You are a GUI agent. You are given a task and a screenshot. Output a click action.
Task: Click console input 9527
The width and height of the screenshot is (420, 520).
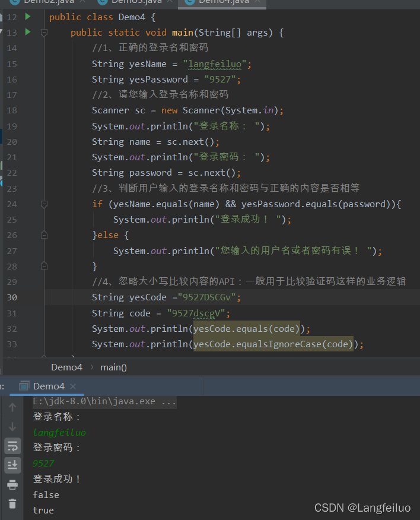[43, 463]
